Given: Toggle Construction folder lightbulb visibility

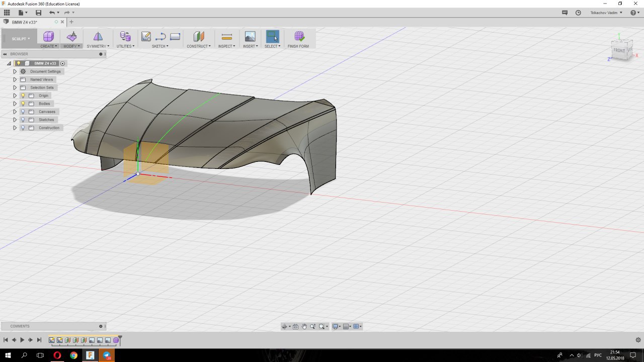Looking at the screenshot, I should tap(23, 128).
